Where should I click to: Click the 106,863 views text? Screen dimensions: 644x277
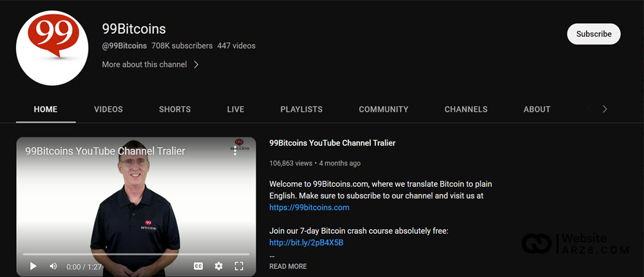(291, 163)
